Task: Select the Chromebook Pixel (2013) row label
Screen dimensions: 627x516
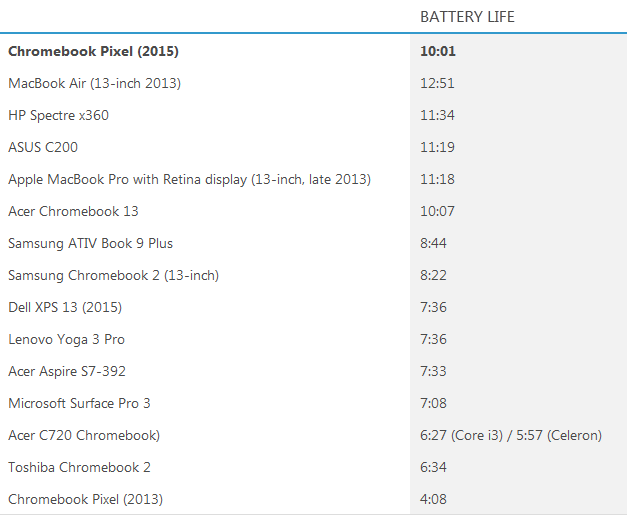Action: (x=86, y=499)
